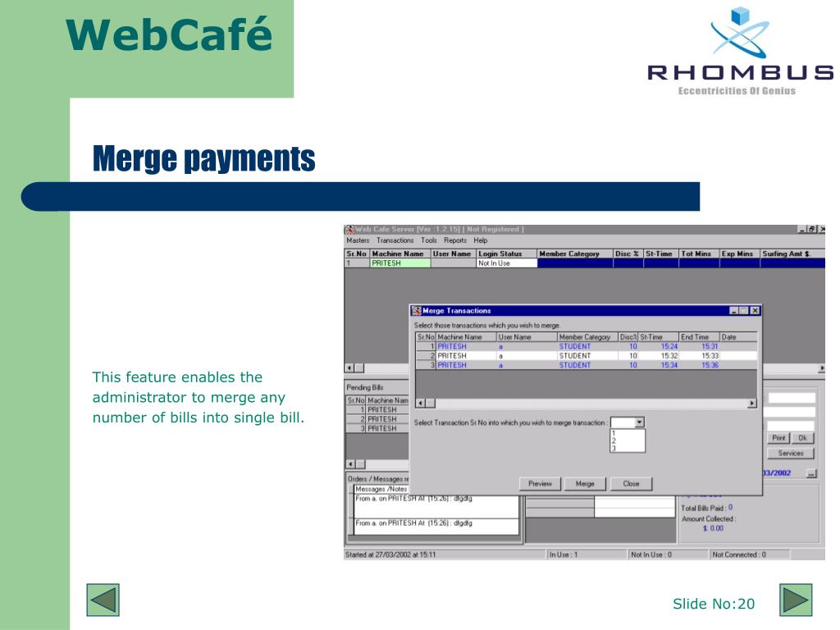Select transaction row 1 starting 15:24
Screen dimensions: 840x630
[x=586, y=347]
